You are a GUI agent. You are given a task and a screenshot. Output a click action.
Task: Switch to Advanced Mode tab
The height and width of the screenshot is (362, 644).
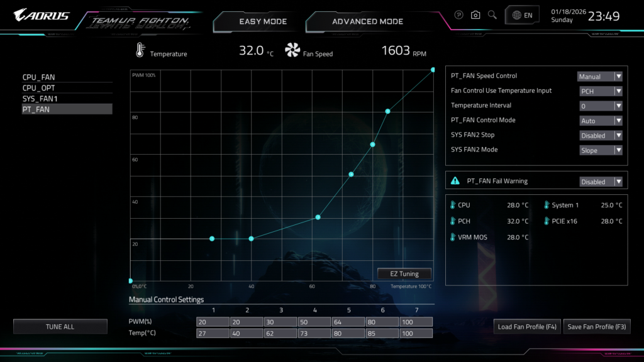coord(367,21)
